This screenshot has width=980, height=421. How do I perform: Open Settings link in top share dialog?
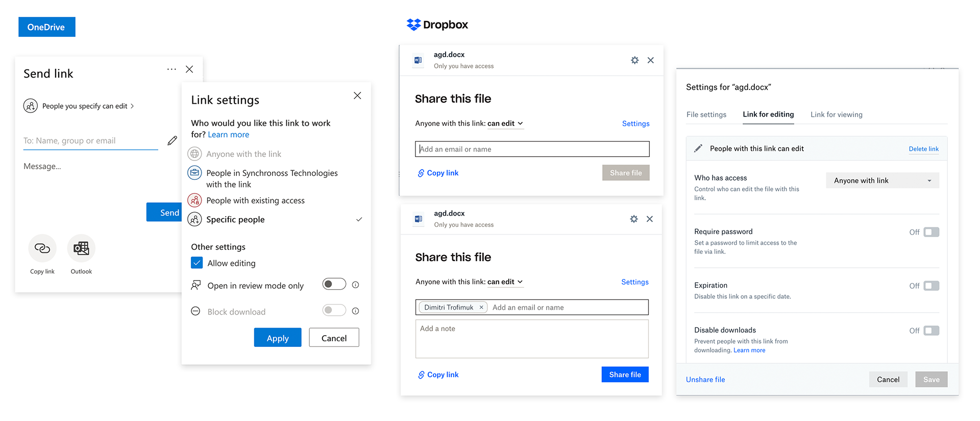pyautogui.click(x=635, y=123)
